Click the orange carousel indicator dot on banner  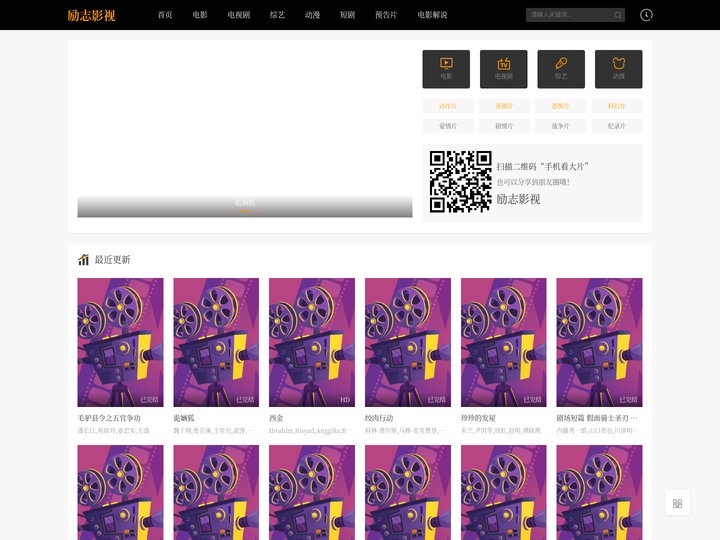coord(245,211)
